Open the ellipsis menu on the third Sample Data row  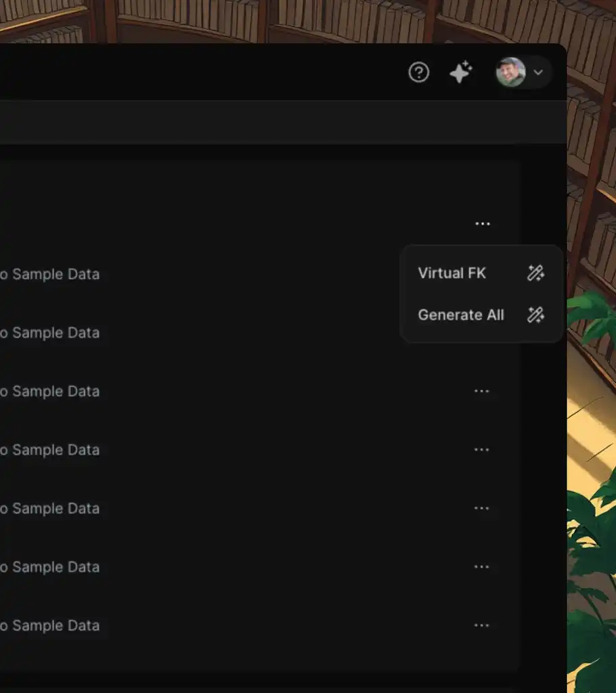pos(481,391)
